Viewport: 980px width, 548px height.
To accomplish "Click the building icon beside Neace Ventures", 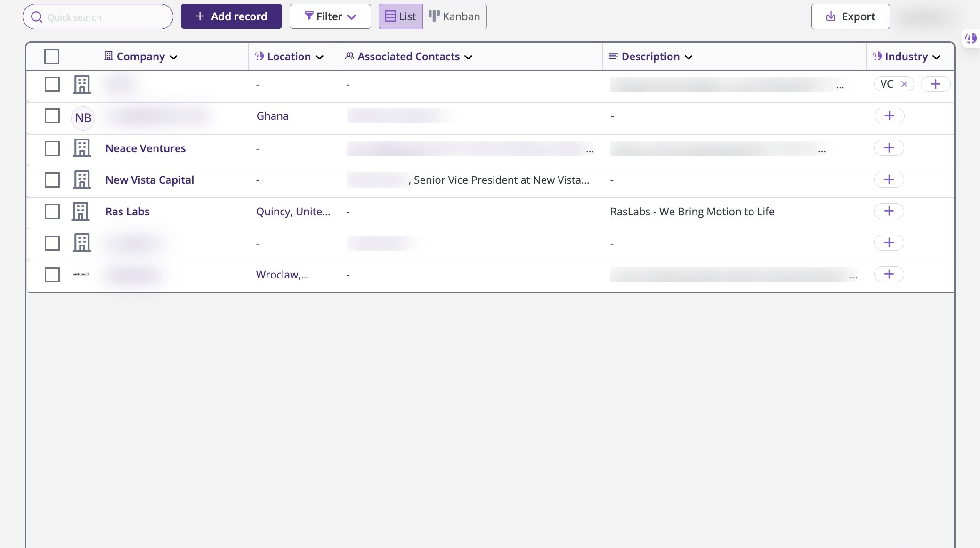I will pyautogui.click(x=82, y=148).
